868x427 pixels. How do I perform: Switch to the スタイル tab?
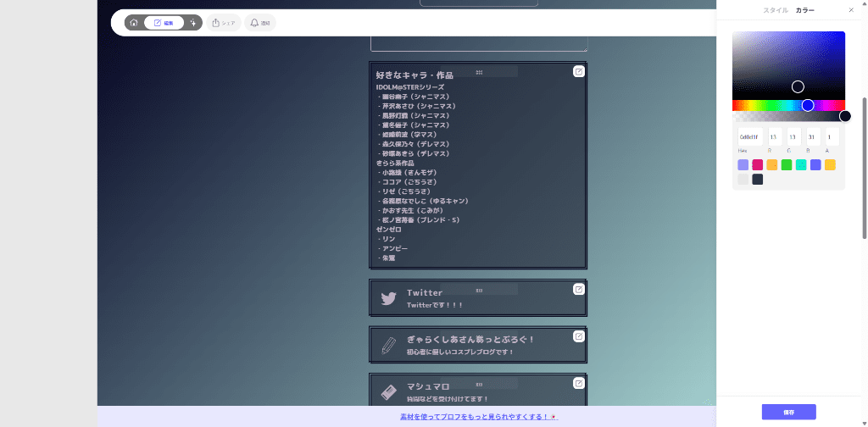coord(775,10)
